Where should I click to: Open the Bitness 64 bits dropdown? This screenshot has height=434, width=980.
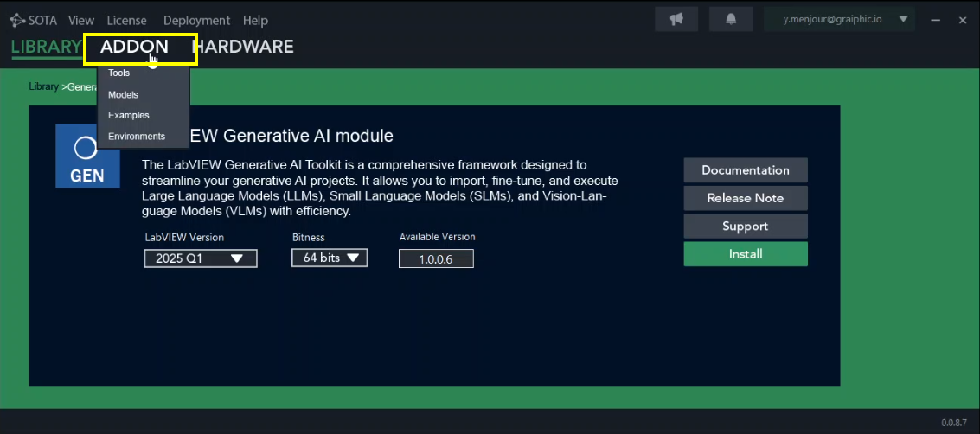[x=330, y=258]
